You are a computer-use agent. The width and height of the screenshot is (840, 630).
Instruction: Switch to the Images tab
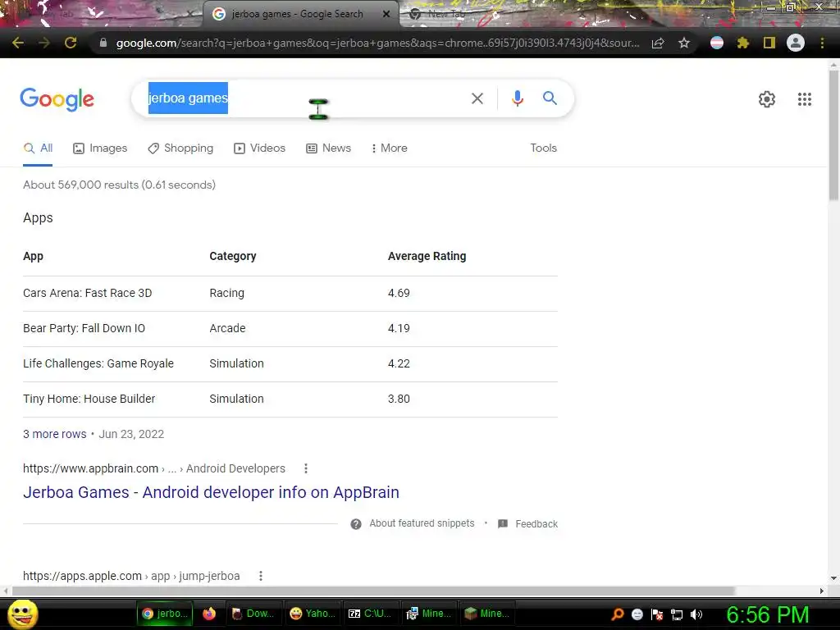tap(100, 148)
